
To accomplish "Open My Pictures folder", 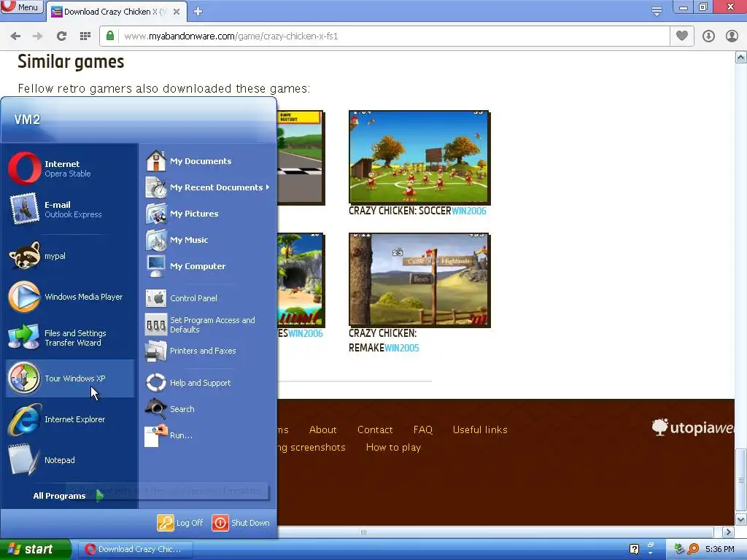I will 207,214.
